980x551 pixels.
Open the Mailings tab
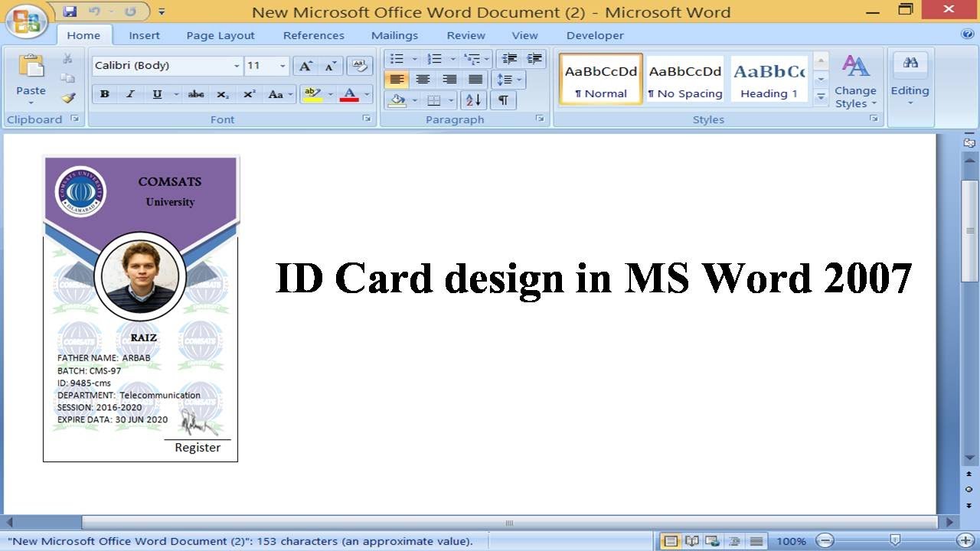pos(394,35)
